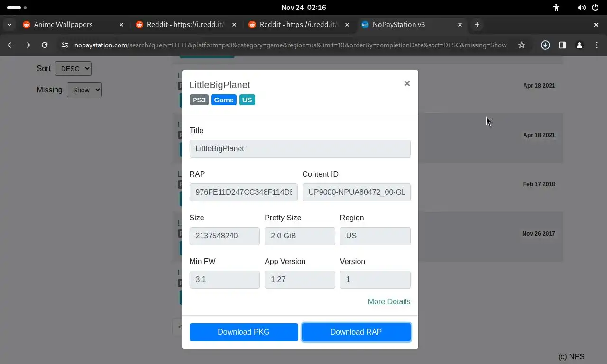Focus the nopaystation.com address bar
This screenshot has width=607, height=364.
coord(290,45)
